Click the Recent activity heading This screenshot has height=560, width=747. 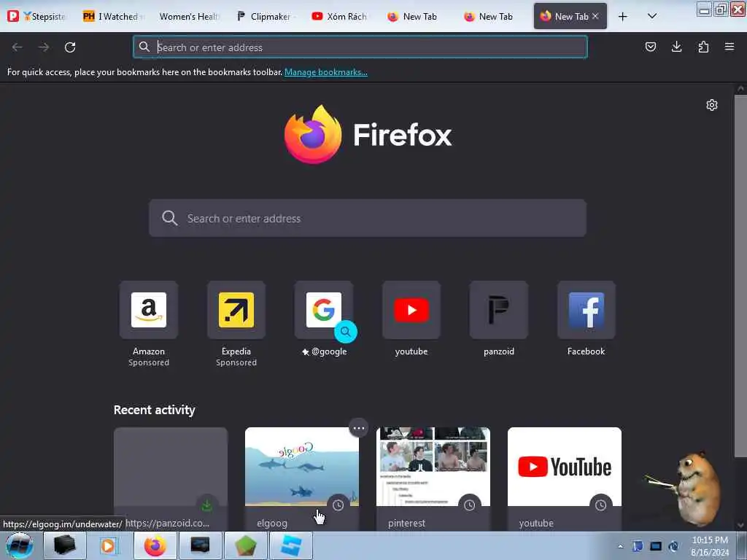pos(155,410)
